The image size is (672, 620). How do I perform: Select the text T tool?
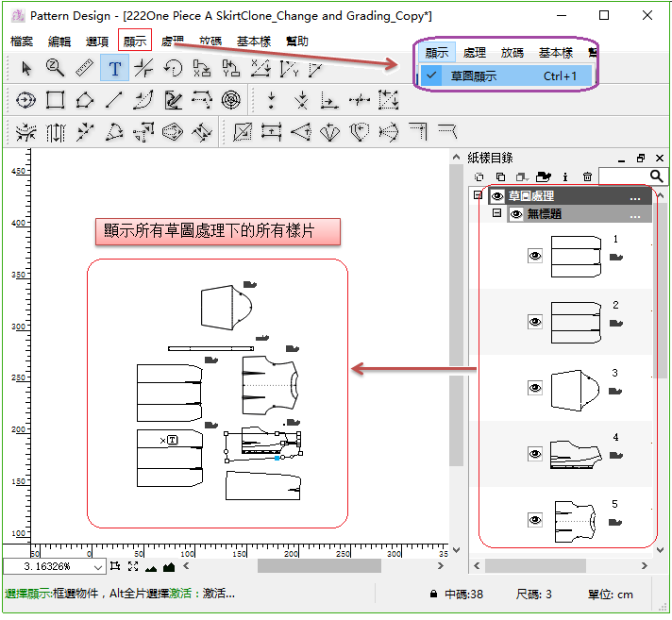coord(114,68)
